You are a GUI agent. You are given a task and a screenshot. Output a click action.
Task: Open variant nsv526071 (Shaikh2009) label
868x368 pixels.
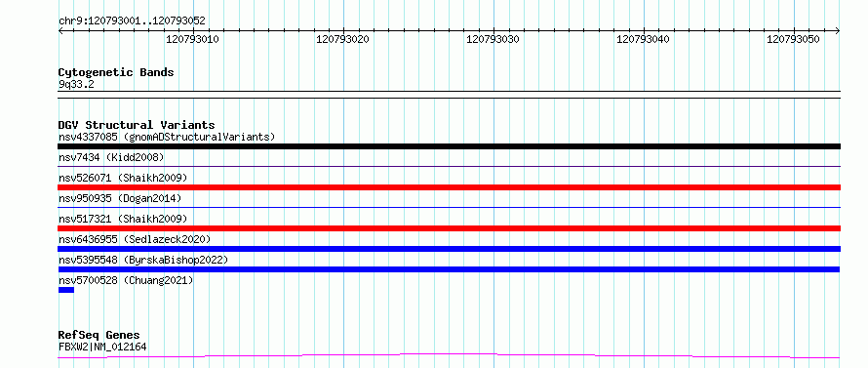tap(123, 178)
